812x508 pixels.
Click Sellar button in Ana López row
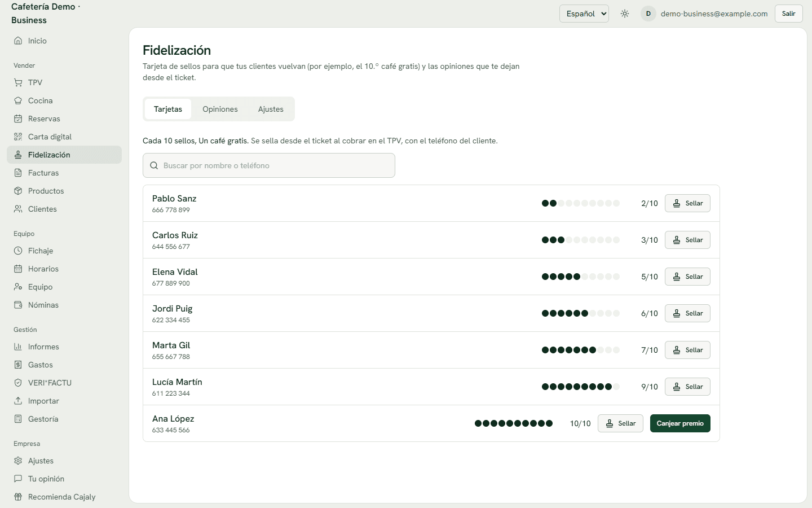(620, 423)
